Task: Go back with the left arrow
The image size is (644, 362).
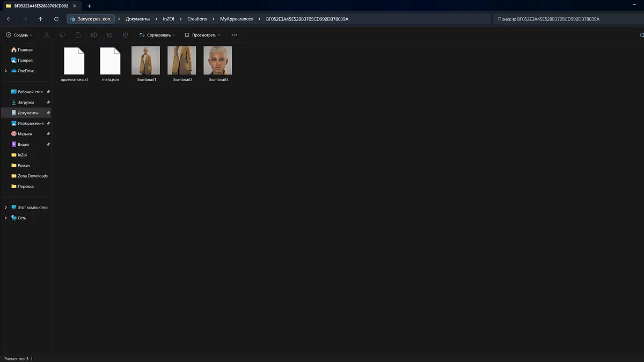Action: click(x=9, y=19)
